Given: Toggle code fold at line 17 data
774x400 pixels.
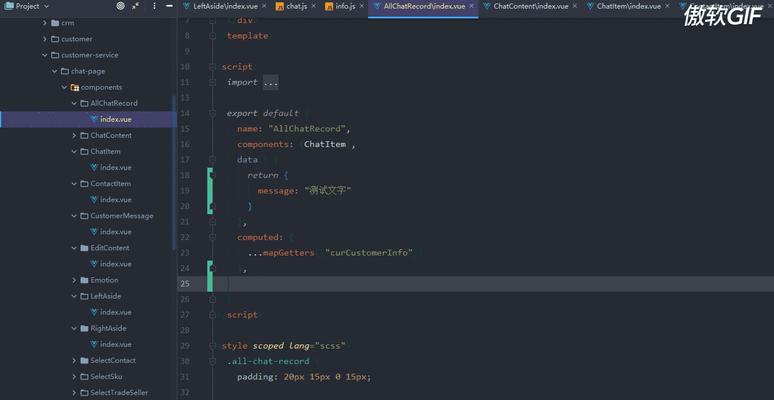Looking at the screenshot, I should point(212,160).
